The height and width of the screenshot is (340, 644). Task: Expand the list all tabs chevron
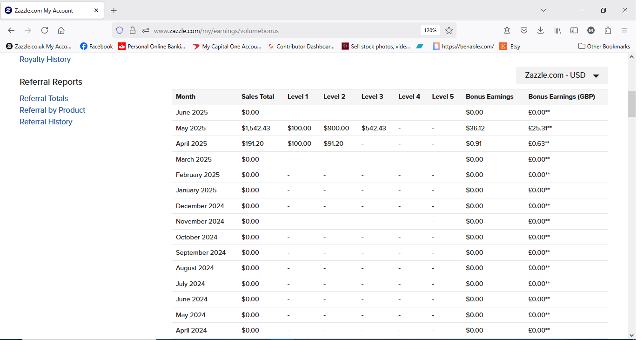pyautogui.click(x=543, y=10)
